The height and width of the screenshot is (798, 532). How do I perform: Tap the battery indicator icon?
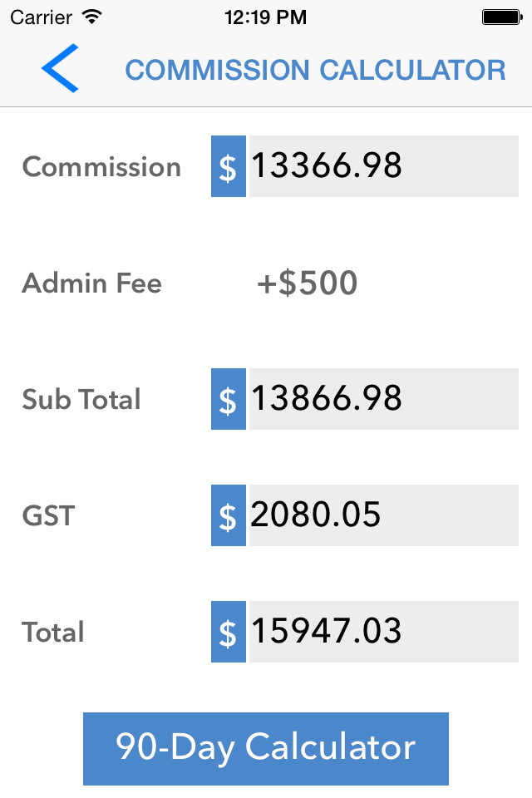tap(502, 17)
